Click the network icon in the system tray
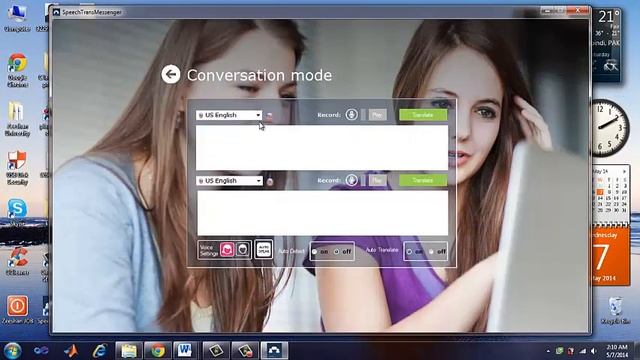Viewport: 640px width, 360px height. (583, 351)
